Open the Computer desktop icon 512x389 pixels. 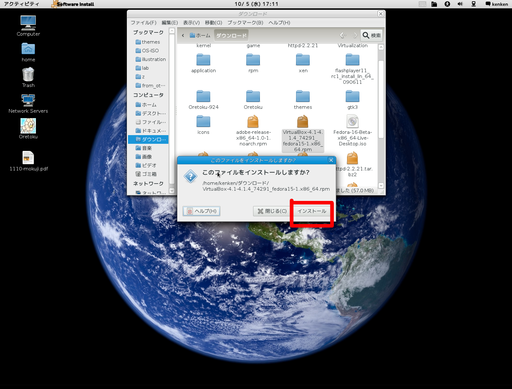pos(28,25)
